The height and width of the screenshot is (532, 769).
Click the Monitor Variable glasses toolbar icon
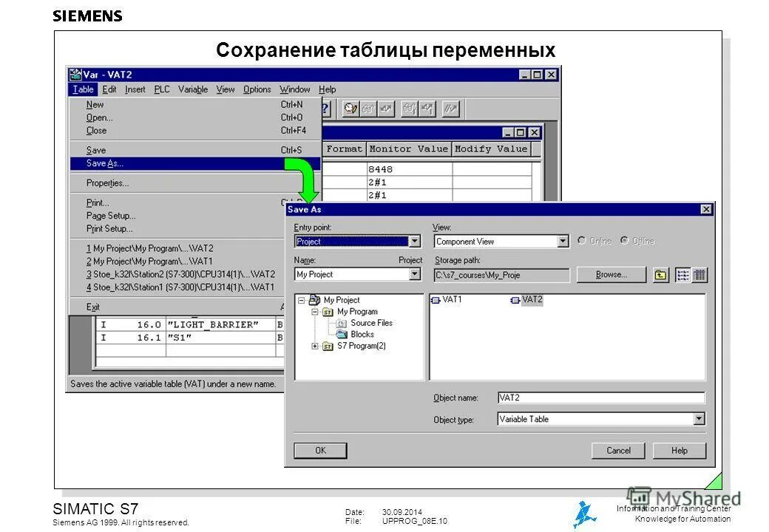[x=367, y=109]
